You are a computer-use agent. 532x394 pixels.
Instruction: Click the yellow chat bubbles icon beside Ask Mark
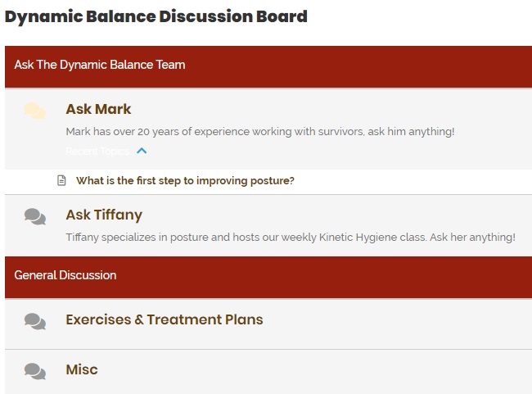click(x=35, y=111)
